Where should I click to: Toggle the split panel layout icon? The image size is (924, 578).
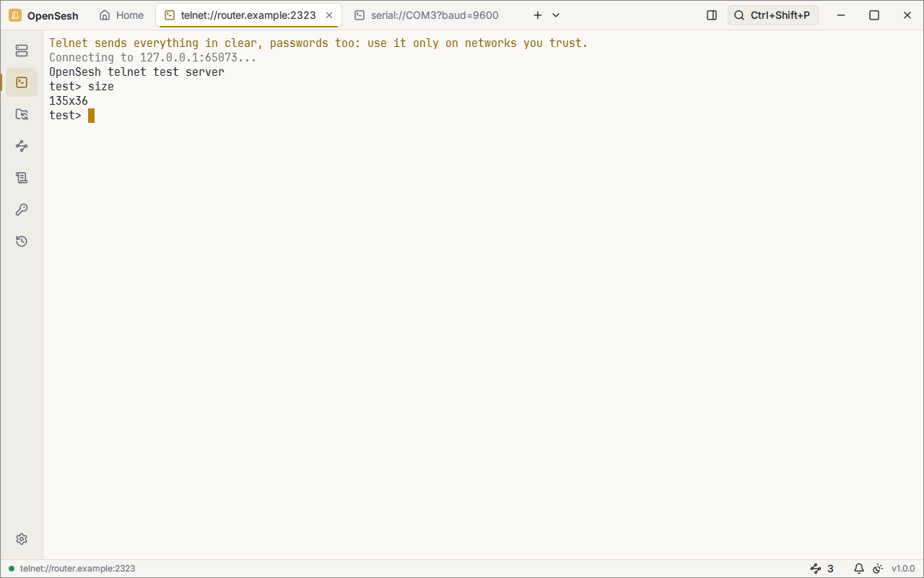[712, 15]
